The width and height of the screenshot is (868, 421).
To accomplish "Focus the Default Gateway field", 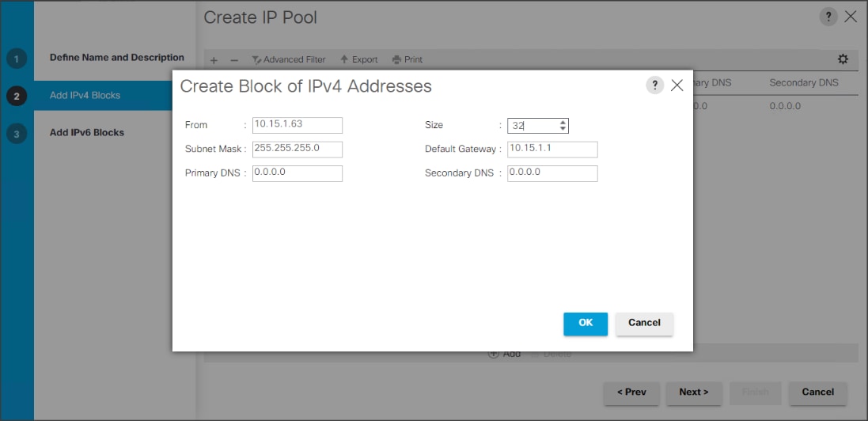I will [x=552, y=150].
